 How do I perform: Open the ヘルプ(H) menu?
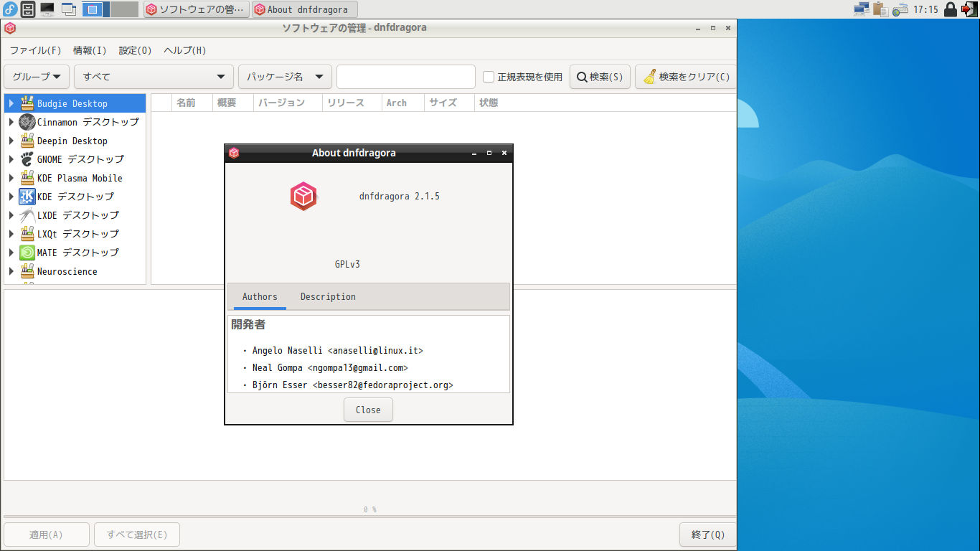click(x=185, y=50)
